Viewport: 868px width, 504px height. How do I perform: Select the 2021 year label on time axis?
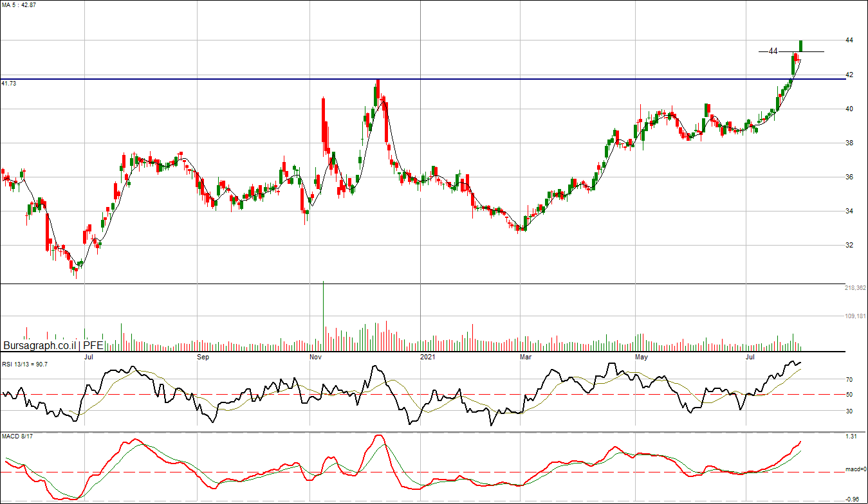428,356
